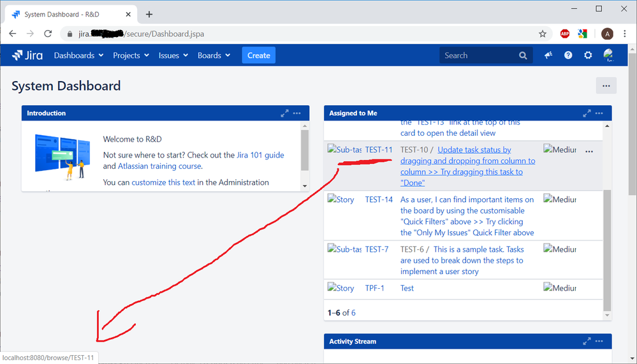The width and height of the screenshot is (637, 364).
Task: Open the TEST-11 row actions menu
Action: 589,151
